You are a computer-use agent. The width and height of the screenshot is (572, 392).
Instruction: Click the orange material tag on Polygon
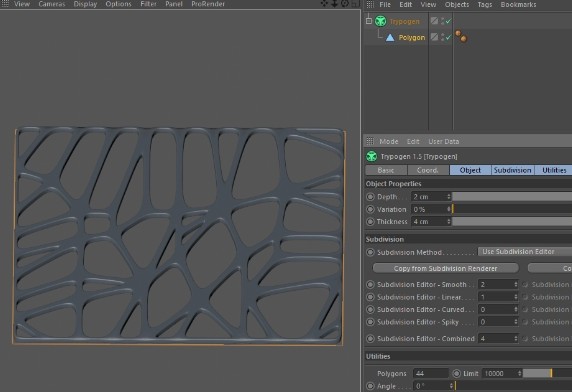tap(461, 36)
